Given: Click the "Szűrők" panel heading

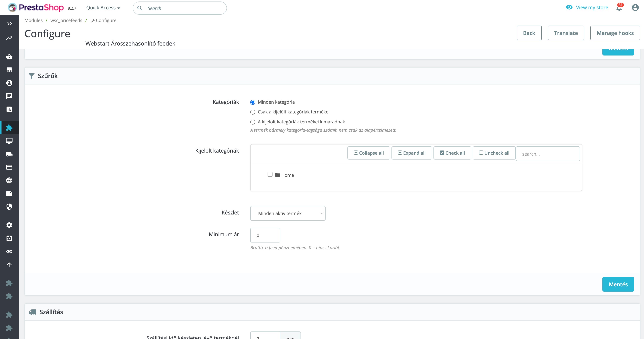Looking at the screenshot, I should tap(48, 76).
